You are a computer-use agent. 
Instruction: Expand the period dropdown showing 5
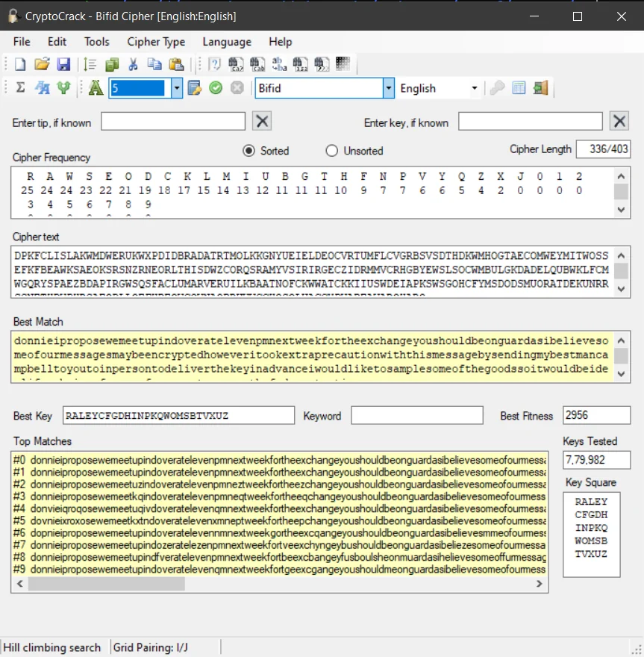[177, 88]
